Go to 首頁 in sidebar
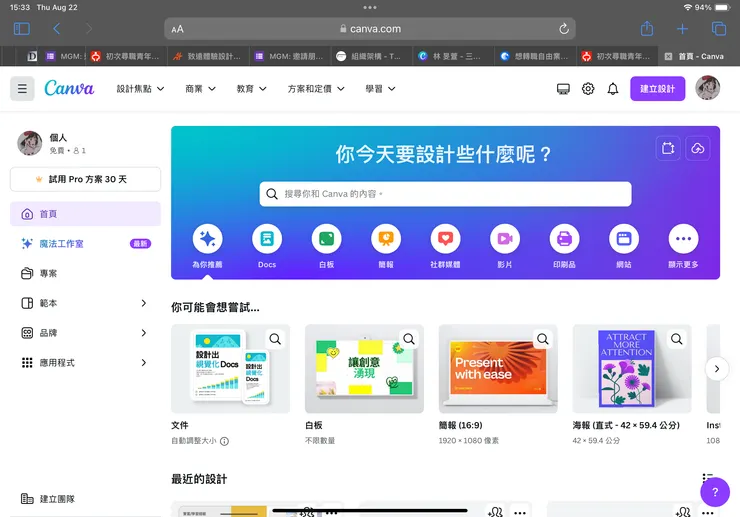Image resolution: width=740 pixels, height=517 pixels. pyautogui.click(x=85, y=214)
